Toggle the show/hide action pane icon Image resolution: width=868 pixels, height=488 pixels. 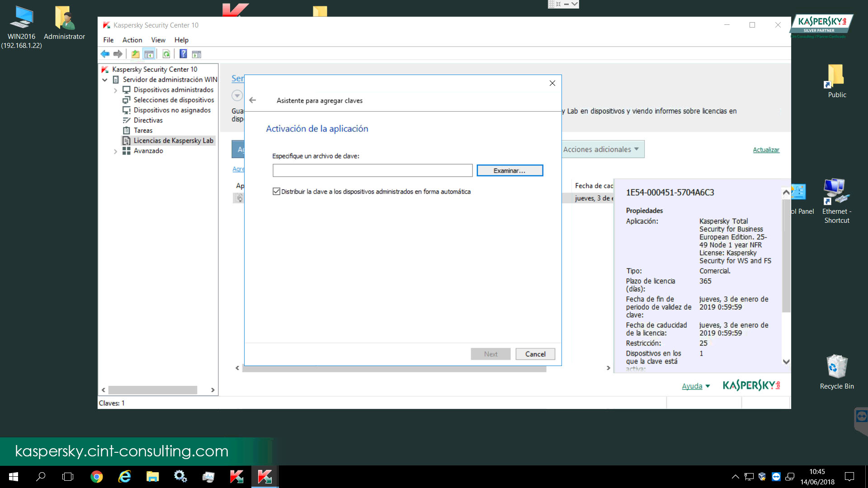(196, 54)
